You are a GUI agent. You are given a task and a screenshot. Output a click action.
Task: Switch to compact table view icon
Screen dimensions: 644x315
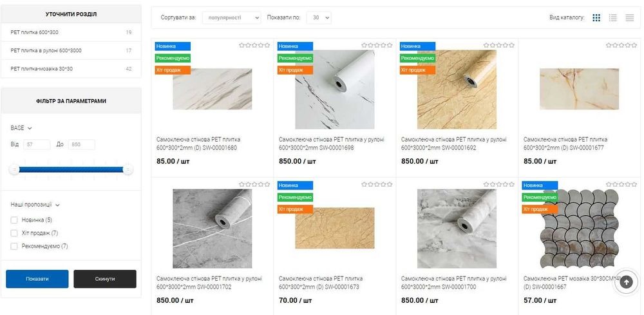coord(630,17)
